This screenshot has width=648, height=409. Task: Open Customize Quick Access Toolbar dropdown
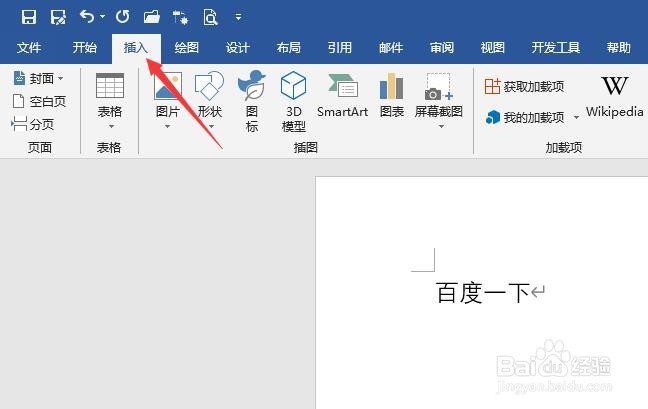238,17
